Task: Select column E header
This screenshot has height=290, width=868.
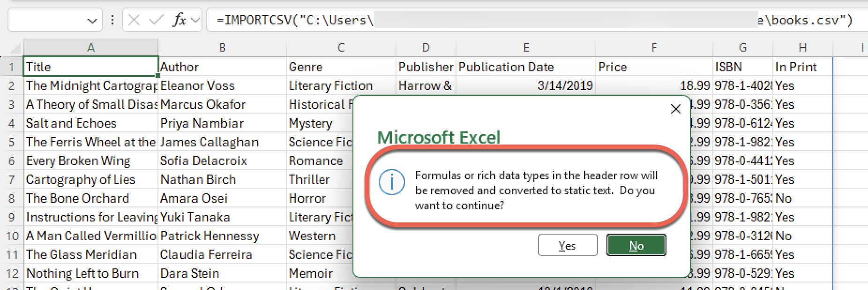Action: pos(526,48)
